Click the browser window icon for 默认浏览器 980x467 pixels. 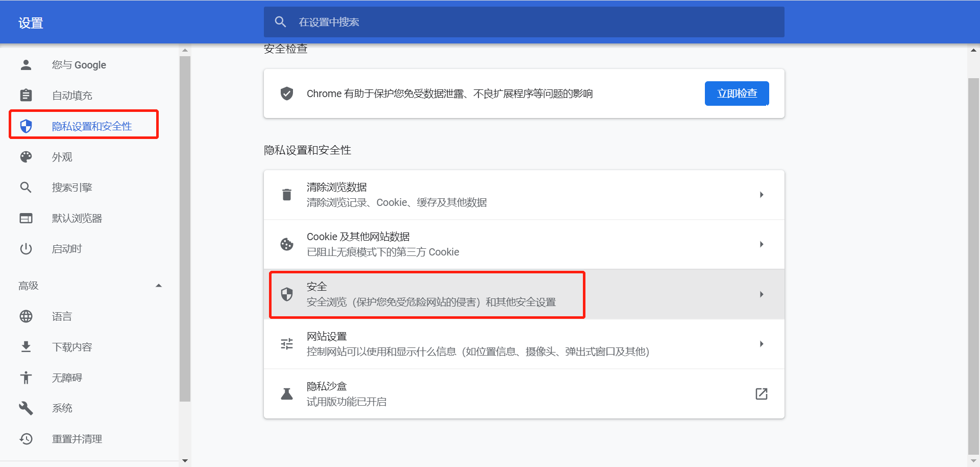tap(26, 218)
